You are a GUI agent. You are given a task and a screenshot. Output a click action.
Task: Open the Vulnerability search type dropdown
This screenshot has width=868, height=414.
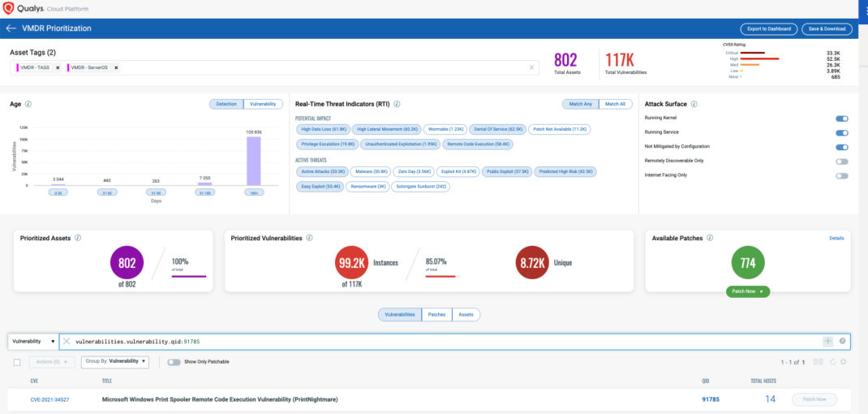pyautogui.click(x=32, y=342)
